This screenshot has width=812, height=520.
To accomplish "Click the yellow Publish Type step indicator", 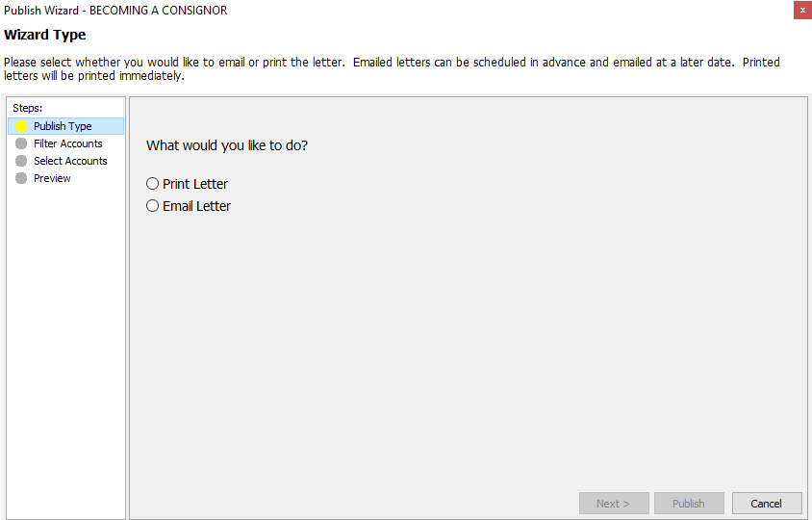I will [21, 126].
